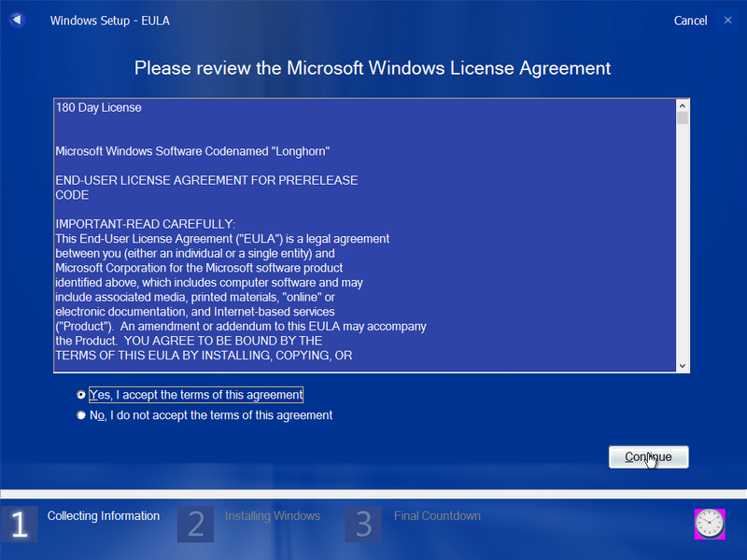Image resolution: width=747 pixels, height=560 pixels.
Task: Click step 2 Installing Windows
Action: point(248,524)
